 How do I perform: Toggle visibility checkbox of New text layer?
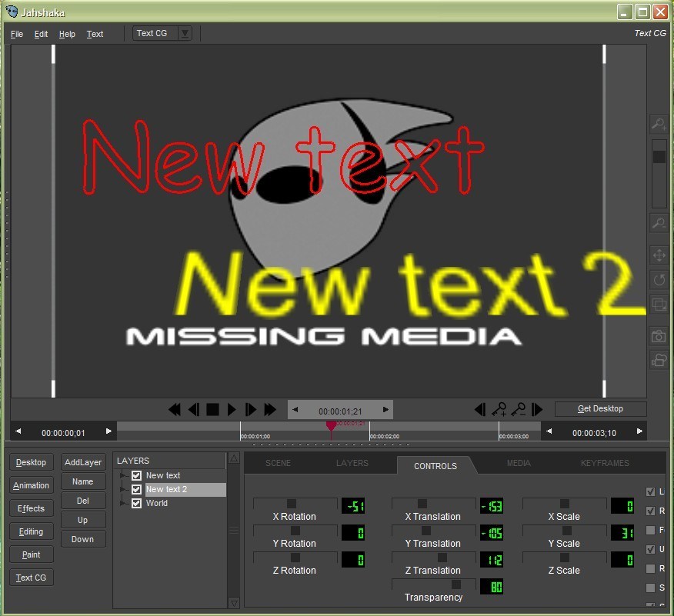(x=136, y=475)
